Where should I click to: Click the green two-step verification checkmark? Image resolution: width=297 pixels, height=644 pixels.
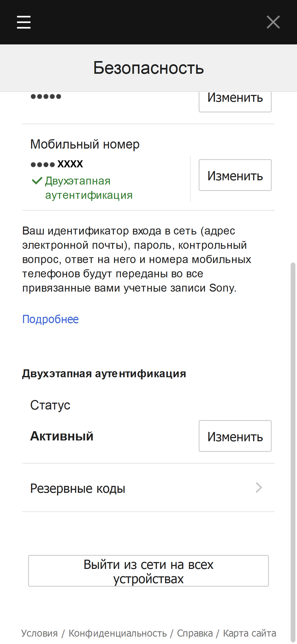point(37,181)
